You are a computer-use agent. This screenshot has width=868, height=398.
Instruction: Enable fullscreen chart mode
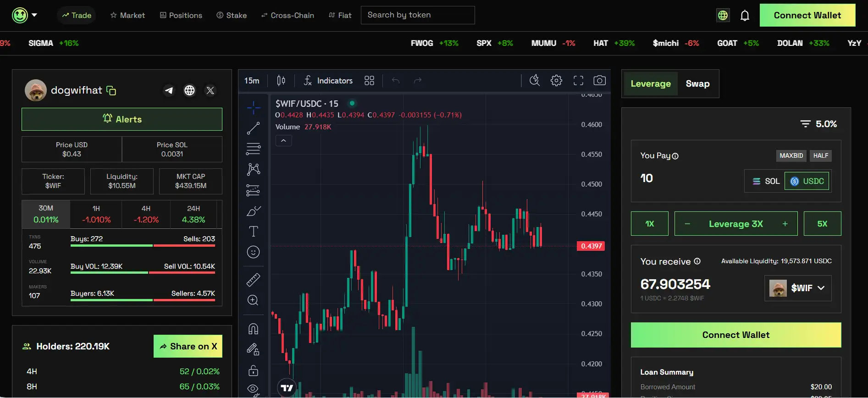tap(578, 81)
